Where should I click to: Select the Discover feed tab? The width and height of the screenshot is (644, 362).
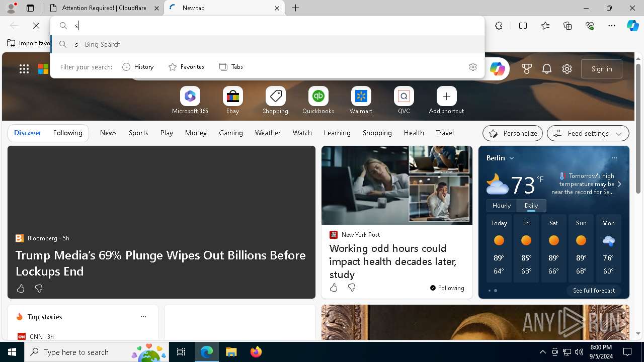(x=28, y=133)
